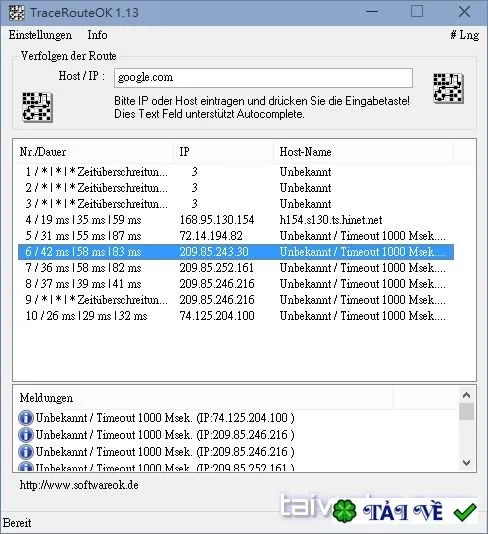
Task: Open the Einstellungen menu
Action: click(x=40, y=35)
